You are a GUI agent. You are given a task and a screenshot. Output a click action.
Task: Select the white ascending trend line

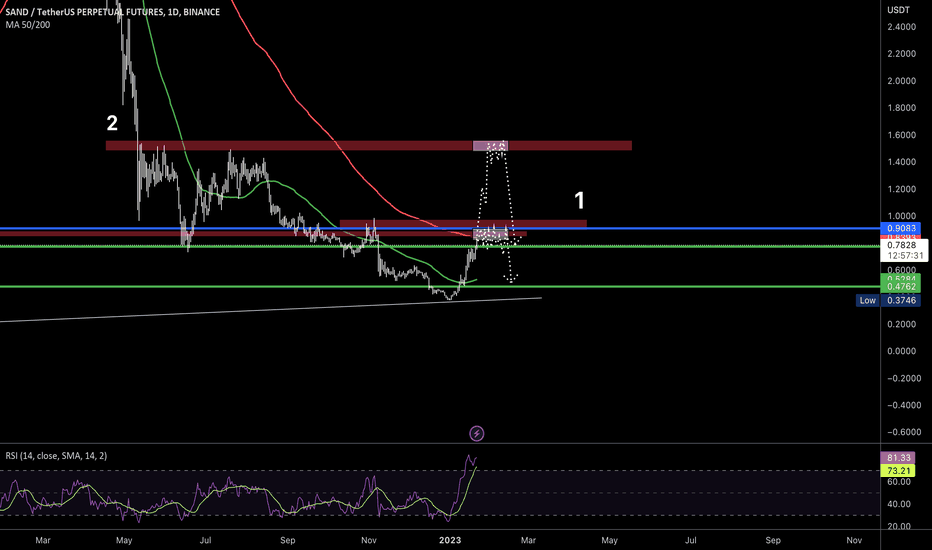pos(270,310)
